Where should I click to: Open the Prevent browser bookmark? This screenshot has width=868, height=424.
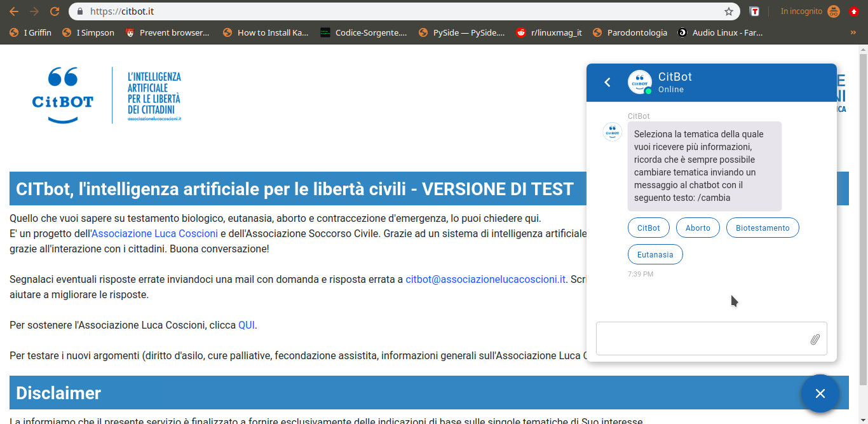click(x=167, y=32)
